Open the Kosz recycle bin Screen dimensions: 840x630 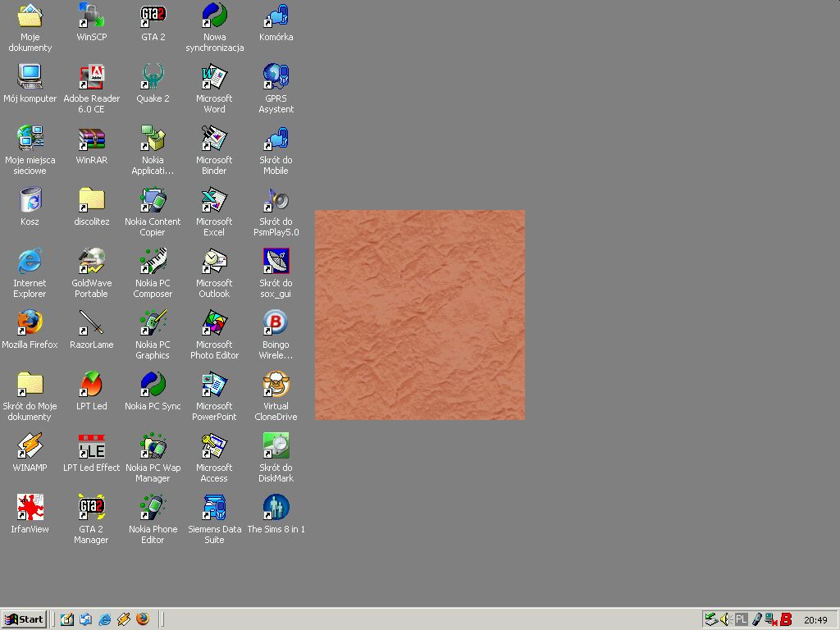click(x=30, y=199)
